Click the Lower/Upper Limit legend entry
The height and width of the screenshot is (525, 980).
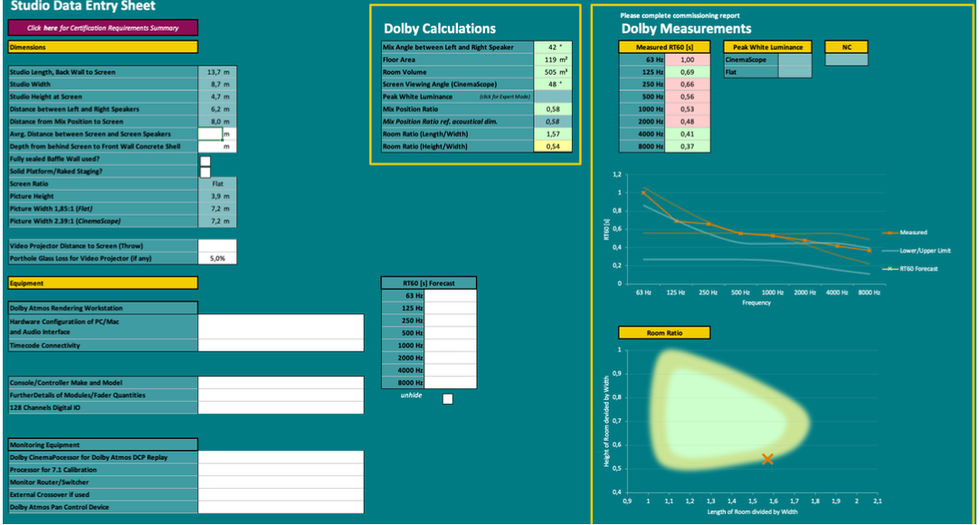pos(915,251)
